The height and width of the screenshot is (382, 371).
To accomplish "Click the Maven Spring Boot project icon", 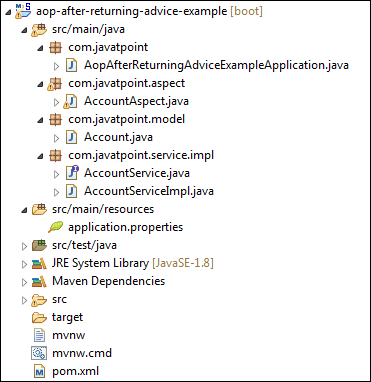I will click(x=23, y=11).
